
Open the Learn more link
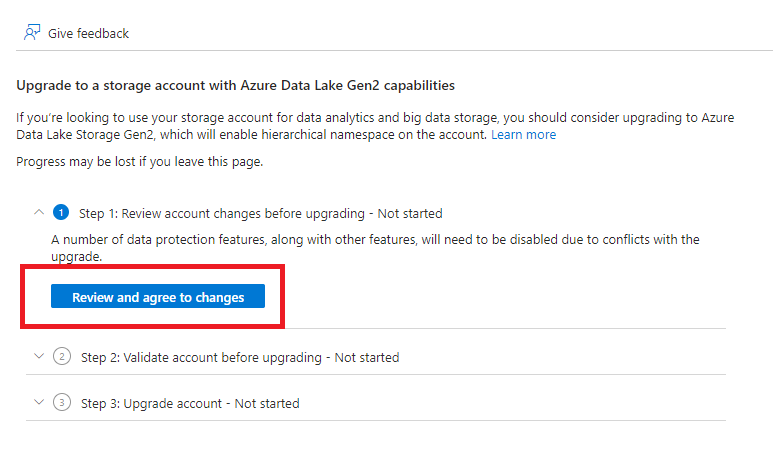(523, 134)
